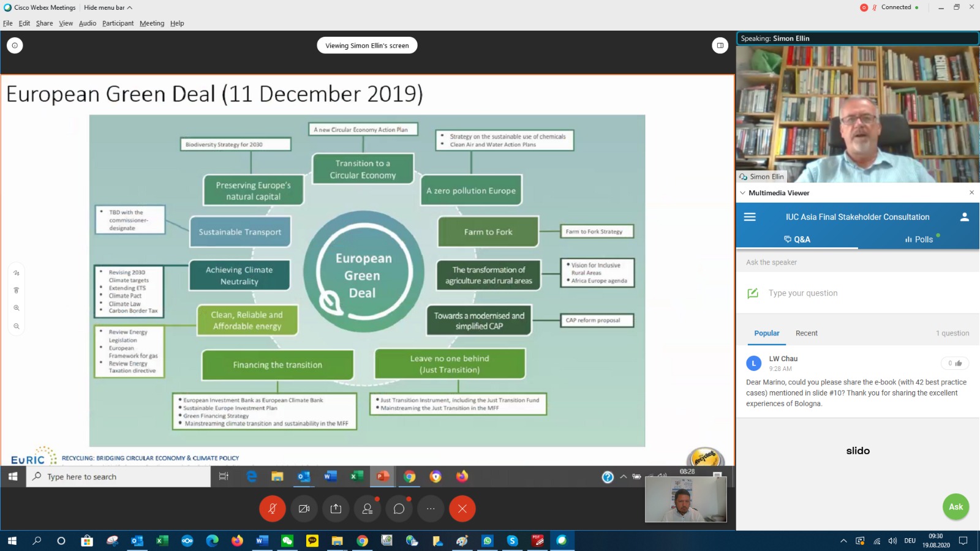Click the red leave meeting button

(x=462, y=509)
